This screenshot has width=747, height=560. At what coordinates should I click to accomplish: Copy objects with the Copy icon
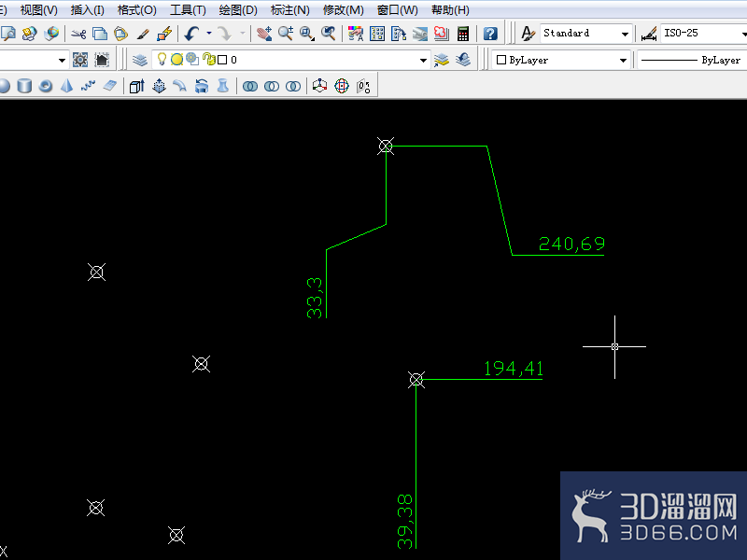(x=100, y=34)
